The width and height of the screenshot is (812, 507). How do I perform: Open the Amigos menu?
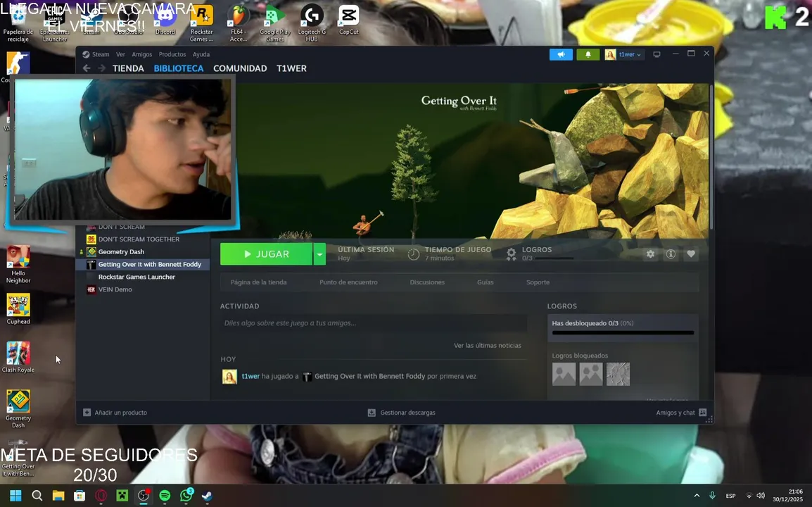142,54
